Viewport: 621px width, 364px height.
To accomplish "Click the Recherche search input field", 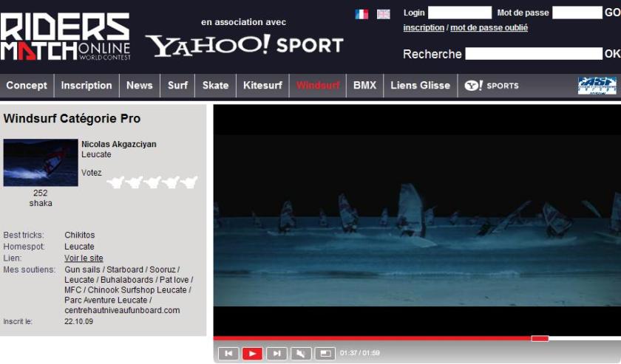I will click(534, 54).
